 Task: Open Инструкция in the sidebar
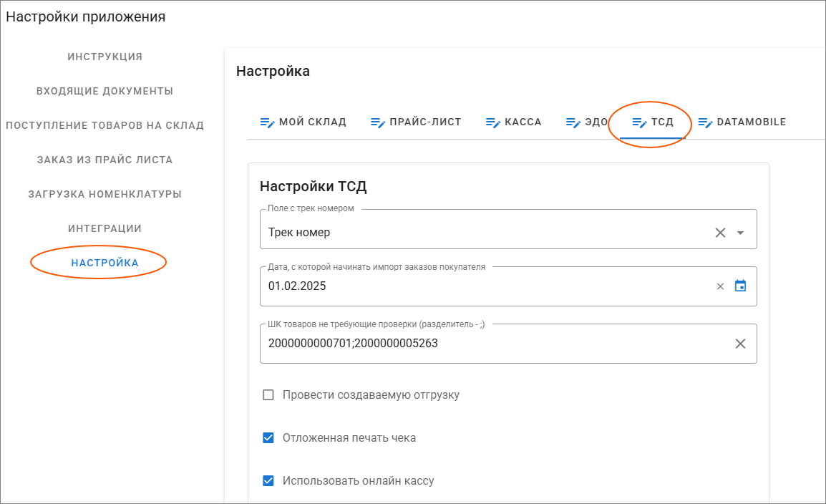pyautogui.click(x=105, y=57)
